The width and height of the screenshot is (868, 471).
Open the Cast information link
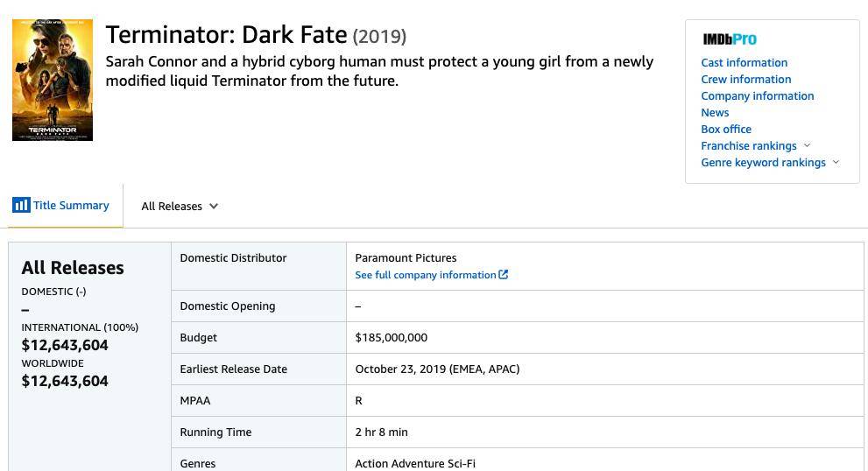(744, 62)
